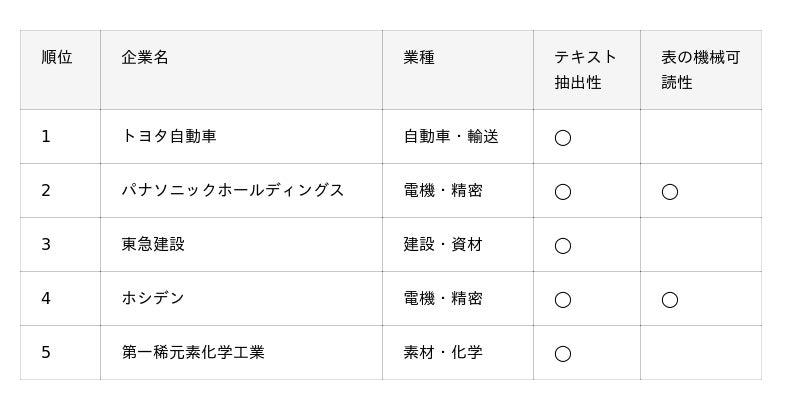
Task: Select the 東急建設 company cell
Action: 153,244
